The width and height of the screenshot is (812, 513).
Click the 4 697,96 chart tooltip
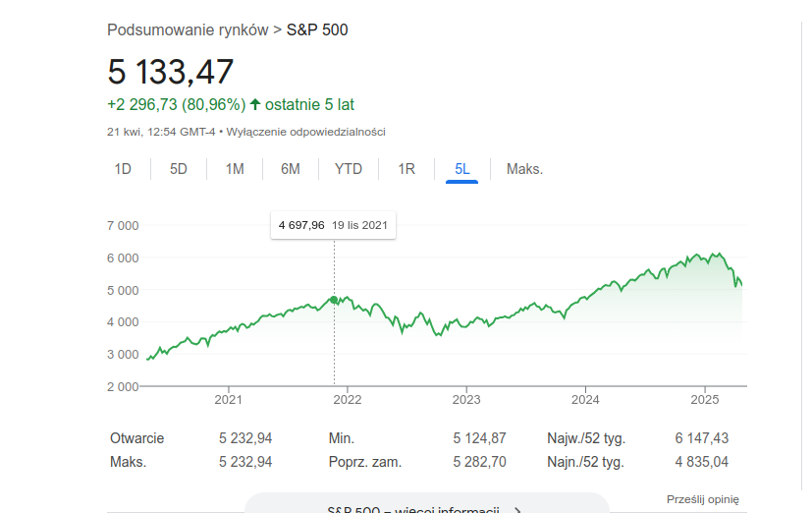(334, 225)
